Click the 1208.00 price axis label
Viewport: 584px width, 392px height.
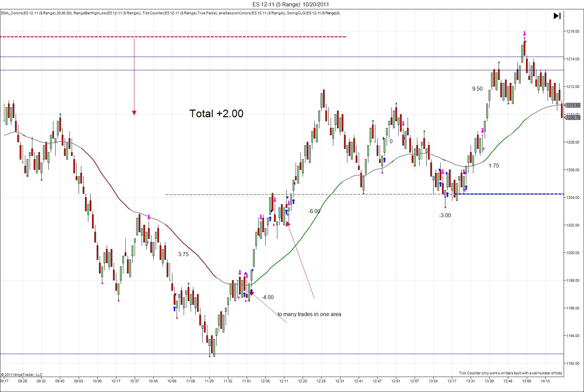coord(572,142)
